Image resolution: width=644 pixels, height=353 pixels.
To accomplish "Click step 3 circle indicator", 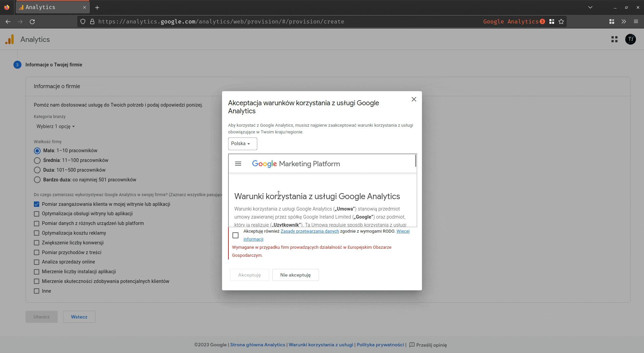I will tap(17, 65).
